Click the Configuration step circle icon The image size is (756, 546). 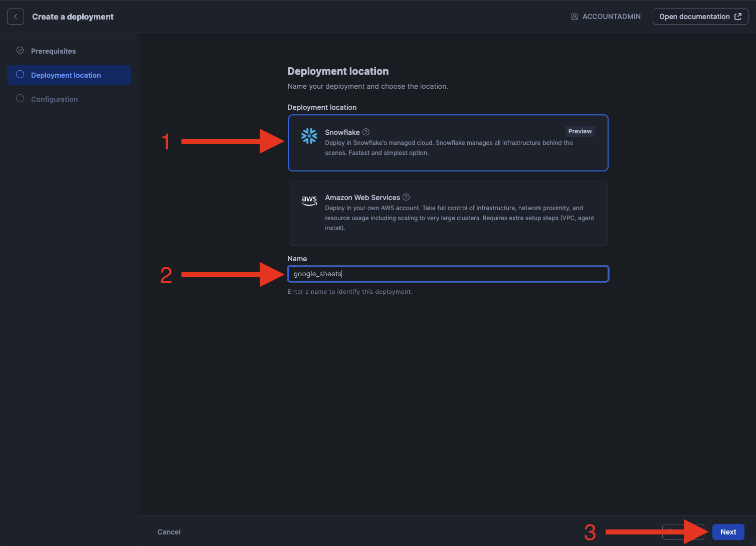pos(20,99)
